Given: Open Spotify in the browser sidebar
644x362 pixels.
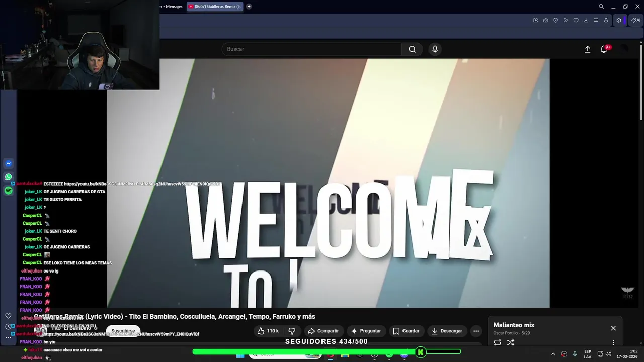Looking at the screenshot, I should 8,191.
